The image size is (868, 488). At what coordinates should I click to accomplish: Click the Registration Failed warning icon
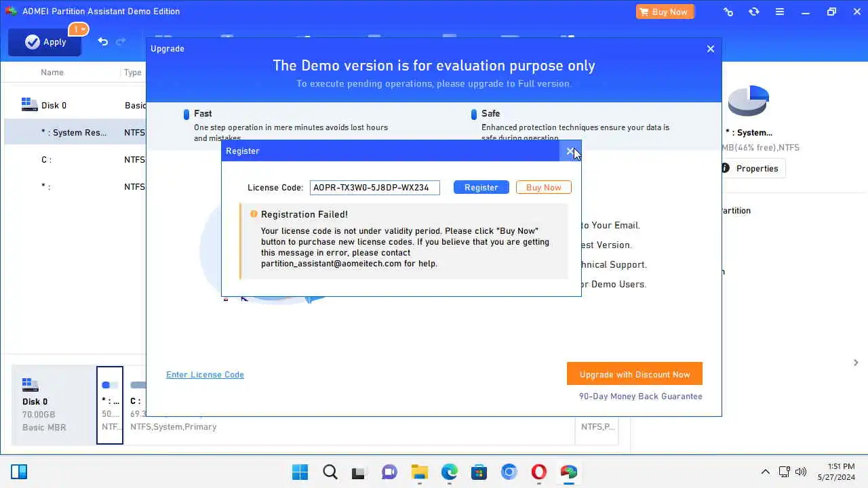coord(254,214)
